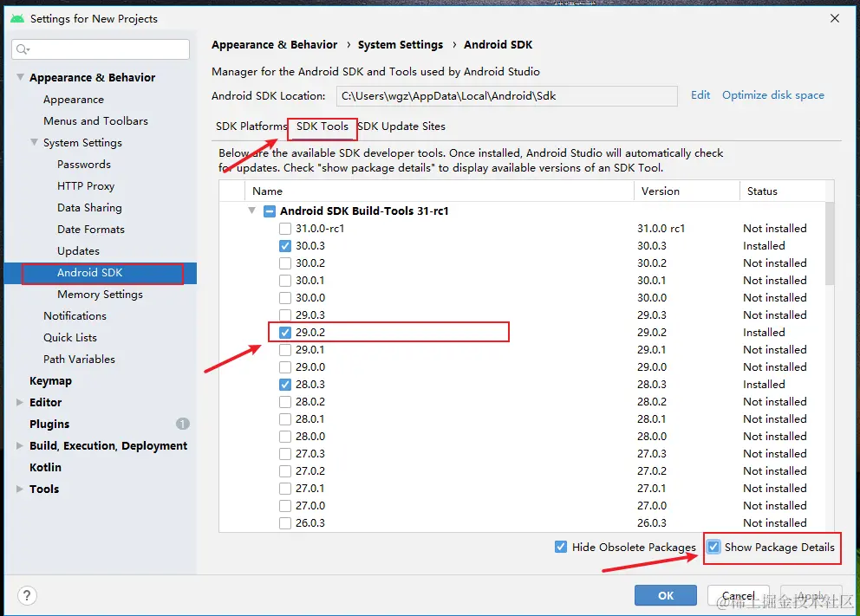Image resolution: width=860 pixels, height=616 pixels.
Task: Click System Settings in the breadcrumb
Action: click(401, 45)
